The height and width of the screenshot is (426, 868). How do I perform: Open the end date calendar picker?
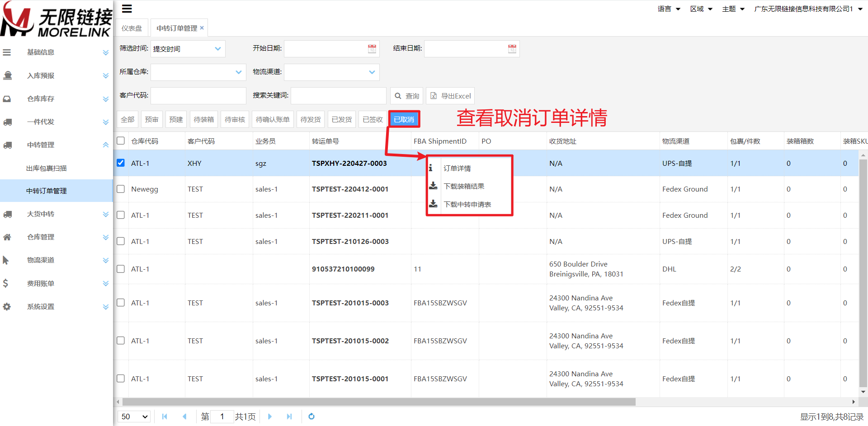point(512,49)
